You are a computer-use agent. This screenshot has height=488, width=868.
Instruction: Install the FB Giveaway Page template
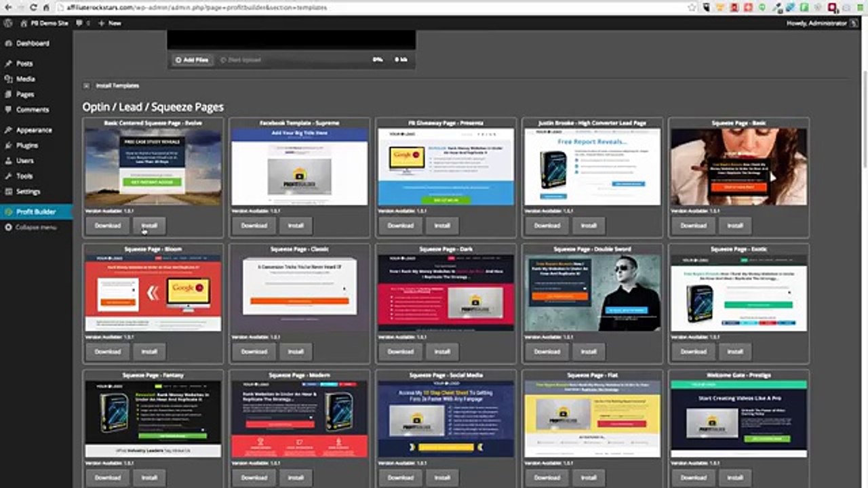point(442,226)
